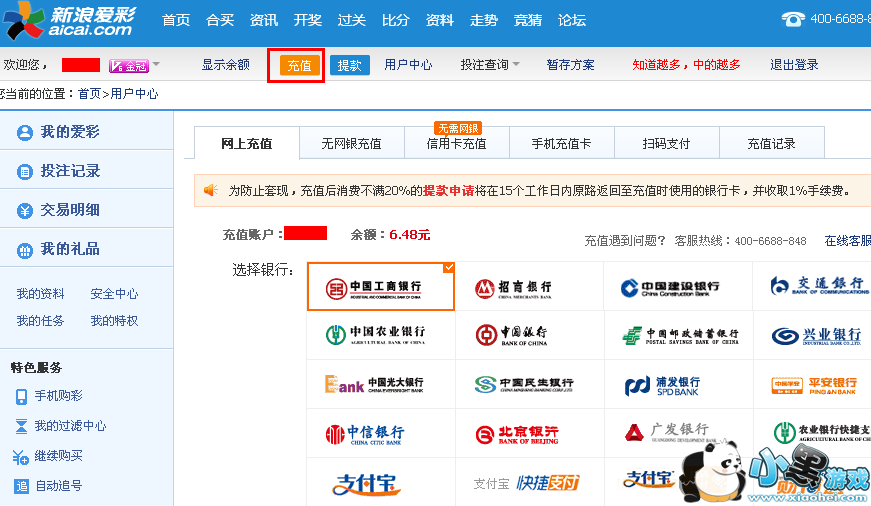The image size is (871, 506).
Task: Open 我的任务 sidebar link
Action: (x=41, y=320)
